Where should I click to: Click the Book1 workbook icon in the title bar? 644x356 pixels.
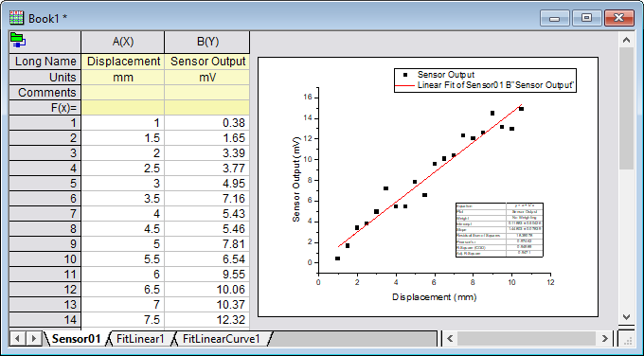(16, 18)
